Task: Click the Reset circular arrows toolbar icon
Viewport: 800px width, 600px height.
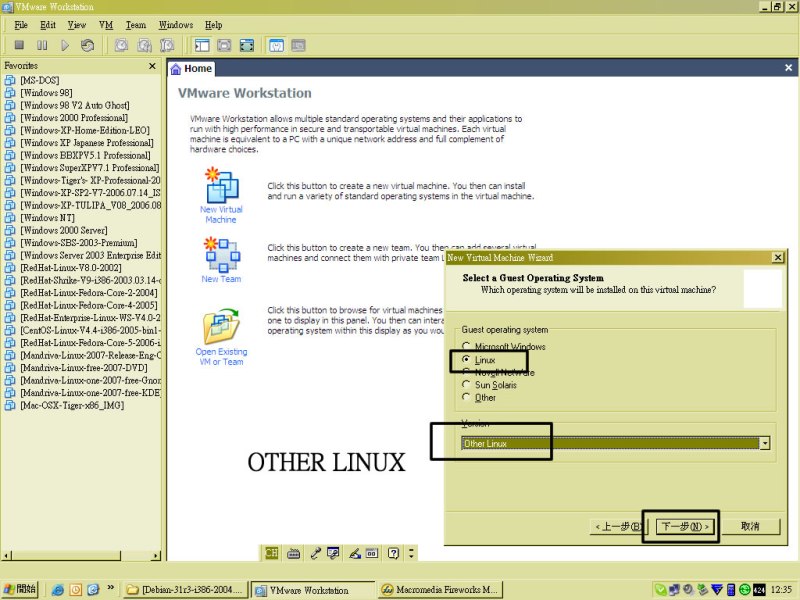Action: point(87,45)
